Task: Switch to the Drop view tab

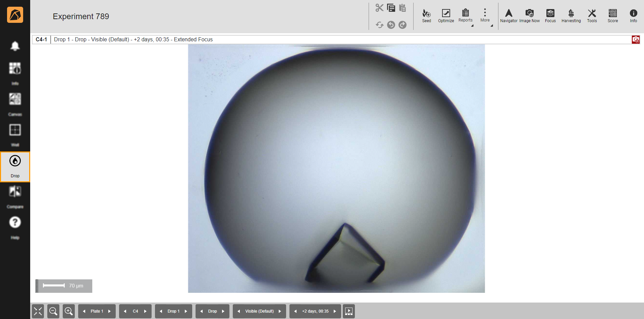Action: [15, 167]
